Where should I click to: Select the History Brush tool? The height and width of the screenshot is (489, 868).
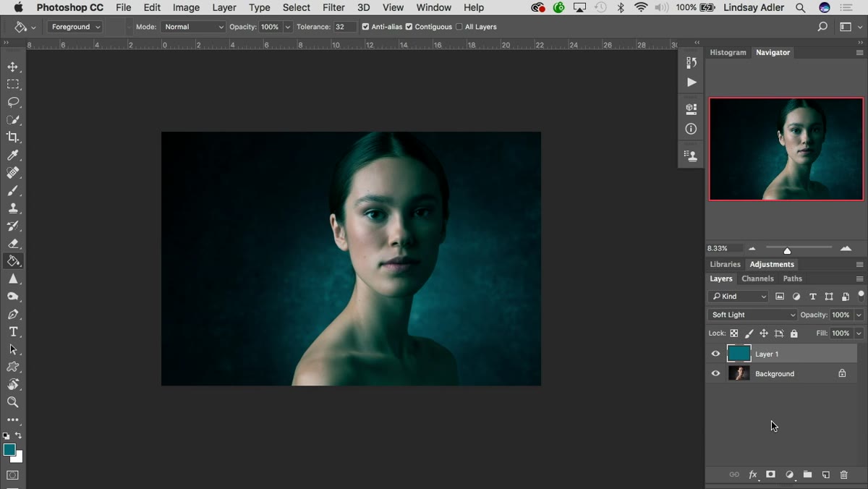pos(13,226)
